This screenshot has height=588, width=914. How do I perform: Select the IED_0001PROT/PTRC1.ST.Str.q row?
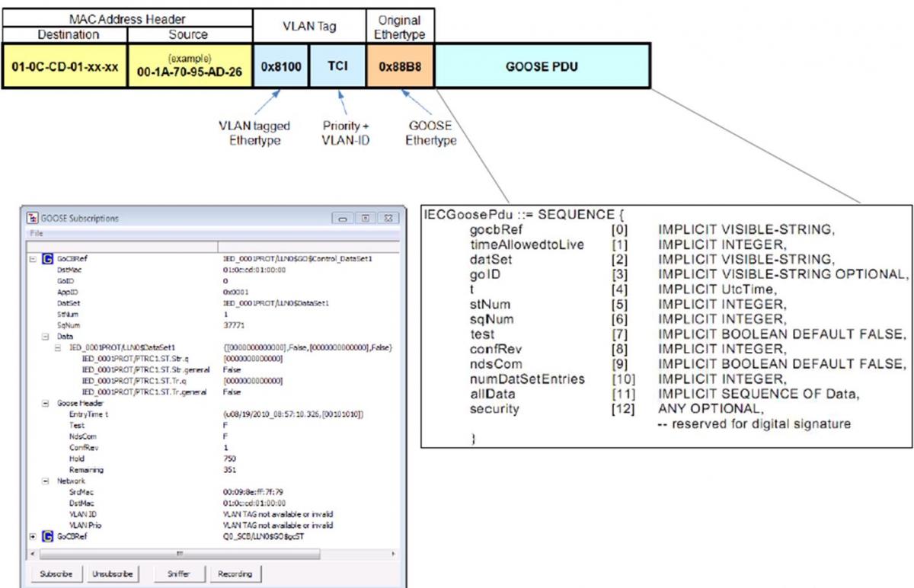pos(212,358)
